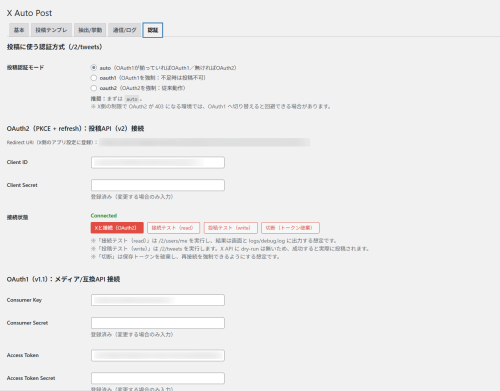This screenshot has width=500, height=391.
Task: Click the OAuth1 (v1.1) メディア/互換API heading
Action: point(63,279)
